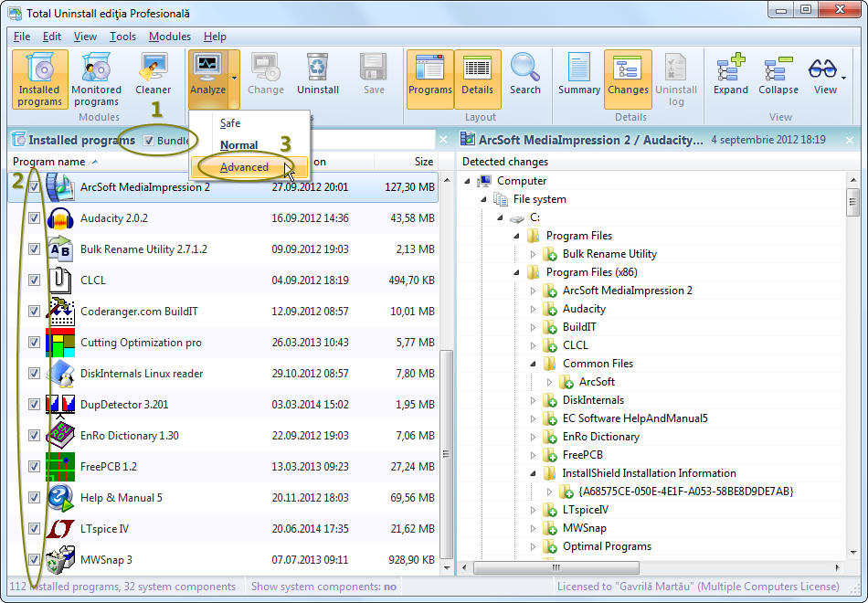The height and width of the screenshot is (603, 868).
Task: Click the installed programs list scrollbar
Action: click(446, 402)
